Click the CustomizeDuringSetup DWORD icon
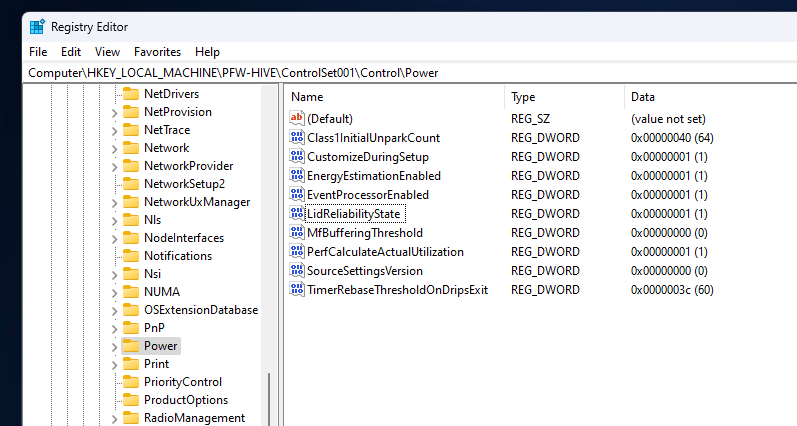The width and height of the screenshot is (797, 426). point(297,157)
